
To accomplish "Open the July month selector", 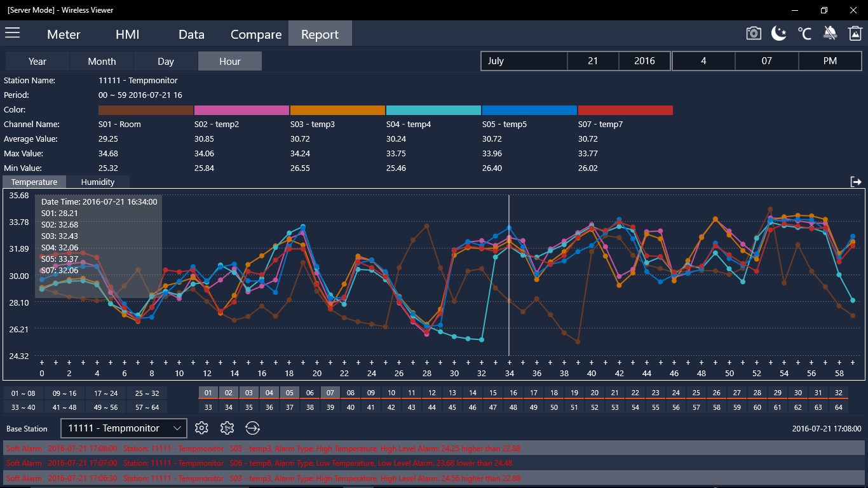I will [x=524, y=61].
